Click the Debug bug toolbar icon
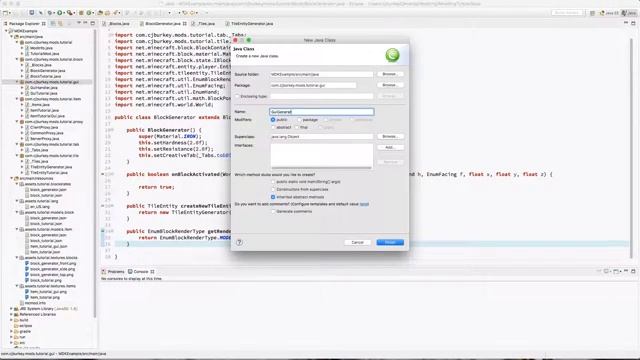The width and height of the screenshot is (640, 360). tap(50, 13)
